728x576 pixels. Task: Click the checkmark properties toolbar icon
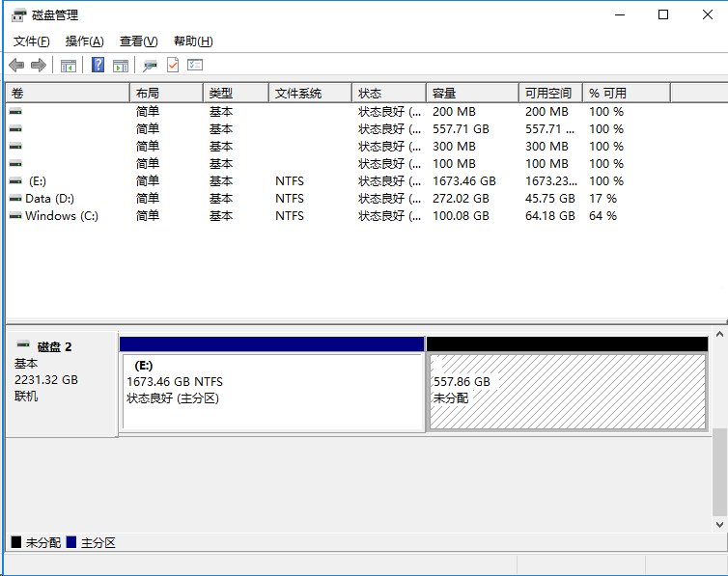[173, 65]
